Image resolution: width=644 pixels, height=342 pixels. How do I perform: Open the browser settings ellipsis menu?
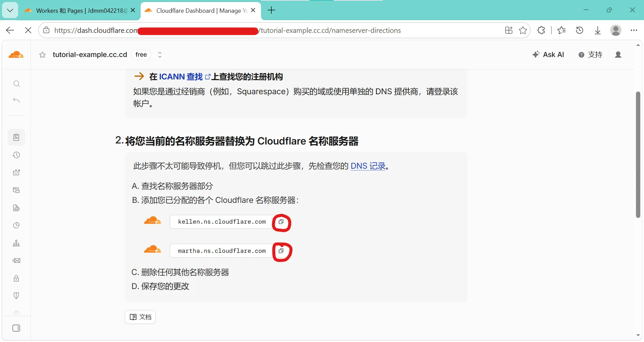pyautogui.click(x=634, y=30)
